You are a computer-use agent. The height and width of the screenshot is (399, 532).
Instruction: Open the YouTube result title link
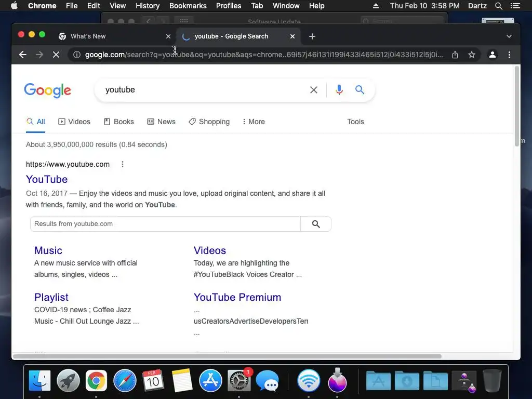click(x=47, y=179)
